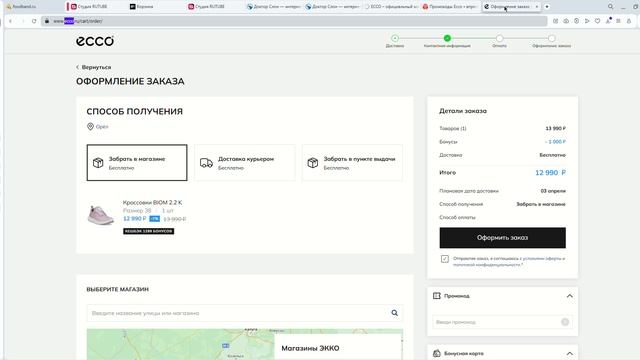Image resolution: width=640 pixels, height=360 pixels.
Task: Click the courier truck icon
Action: 206,163
